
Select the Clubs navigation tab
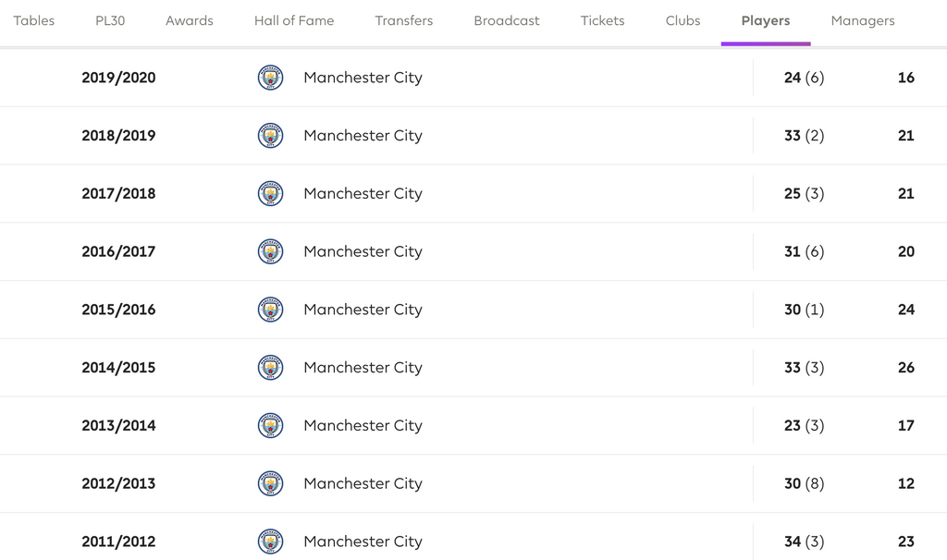point(683,20)
